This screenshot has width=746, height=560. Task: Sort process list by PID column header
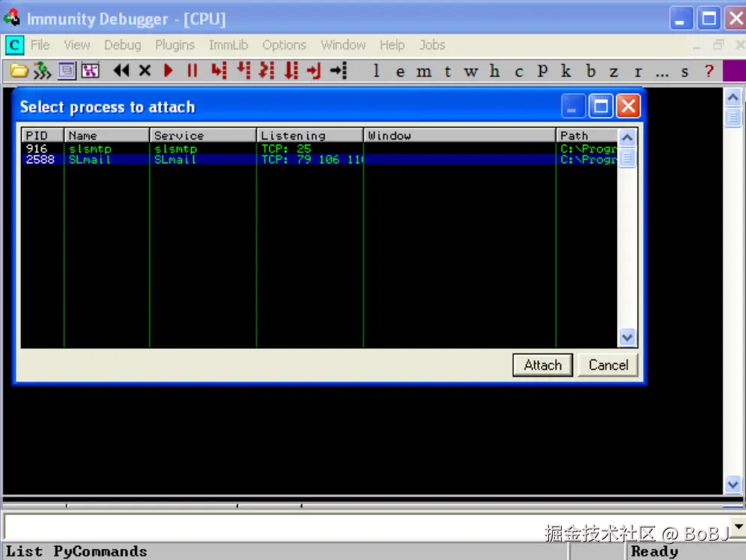click(x=43, y=136)
